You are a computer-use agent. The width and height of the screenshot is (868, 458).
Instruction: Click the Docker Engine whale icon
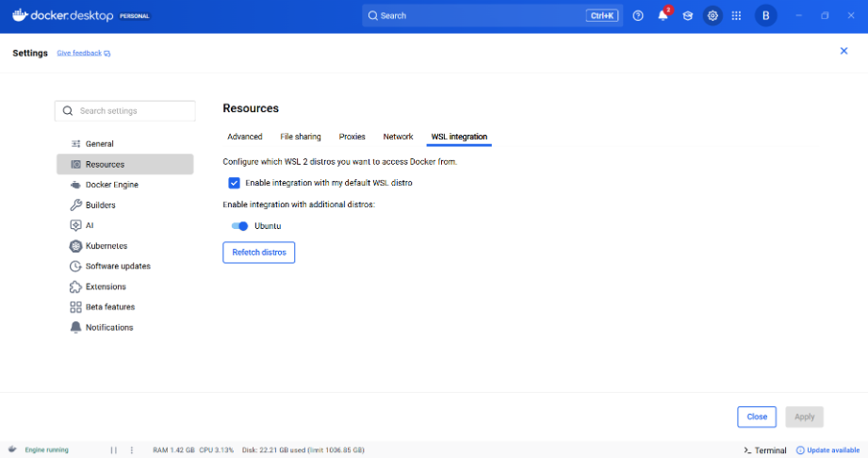pos(75,185)
